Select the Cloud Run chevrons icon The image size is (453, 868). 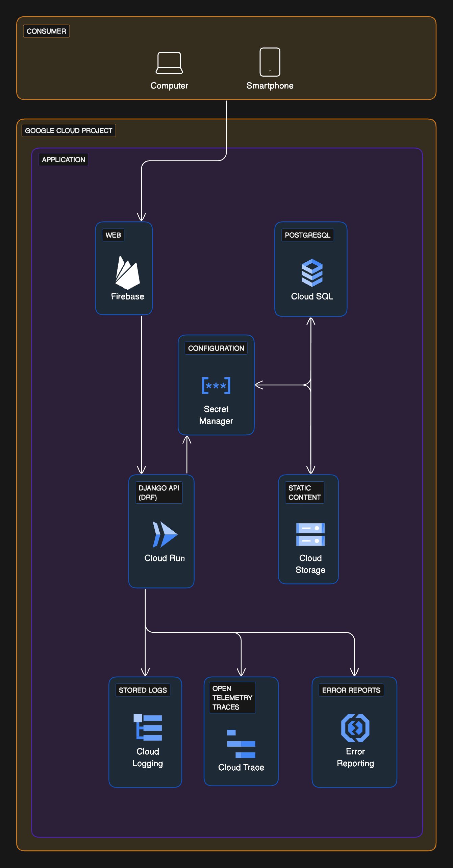pyautogui.click(x=165, y=534)
